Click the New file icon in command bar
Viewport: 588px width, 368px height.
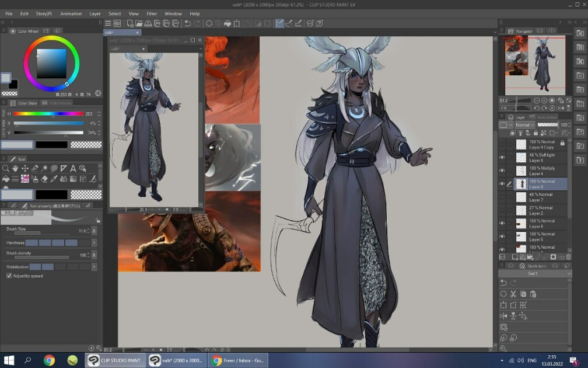coord(129,23)
